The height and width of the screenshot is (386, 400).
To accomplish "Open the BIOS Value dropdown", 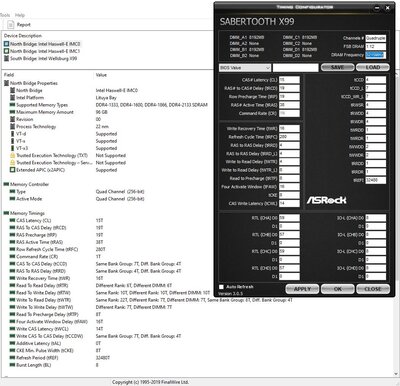I will [x=245, y=68].
